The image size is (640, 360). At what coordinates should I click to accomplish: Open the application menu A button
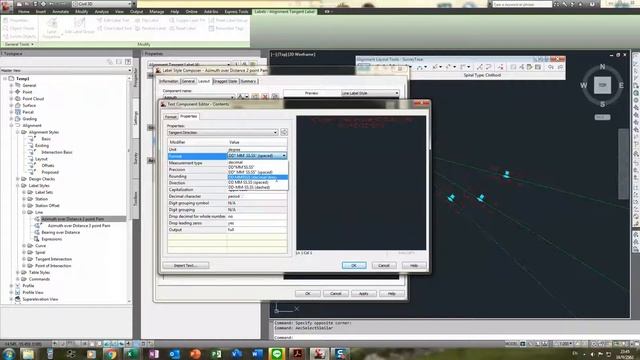point(6,6)
